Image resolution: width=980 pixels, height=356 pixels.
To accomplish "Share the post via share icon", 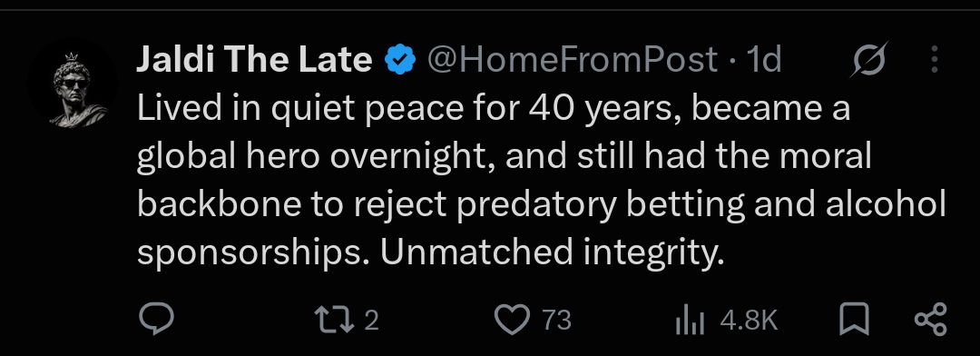I will [931, 320].
